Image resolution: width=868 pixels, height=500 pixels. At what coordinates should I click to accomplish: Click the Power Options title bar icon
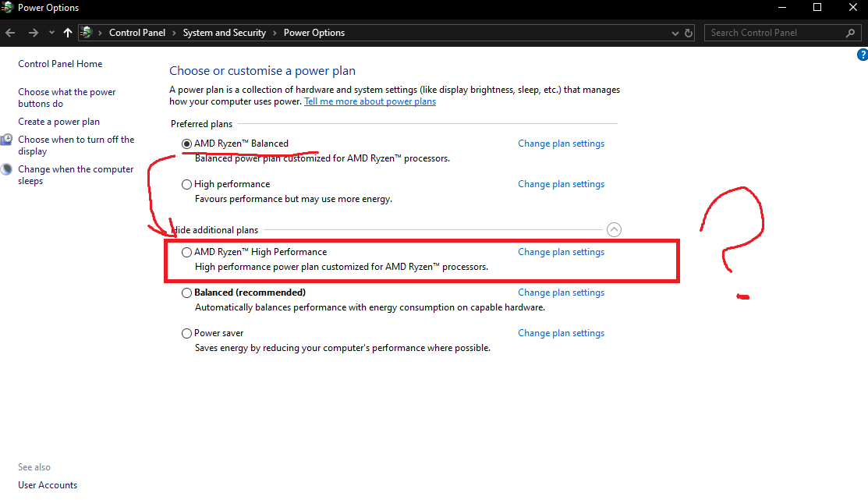click(x=7, y=7)
